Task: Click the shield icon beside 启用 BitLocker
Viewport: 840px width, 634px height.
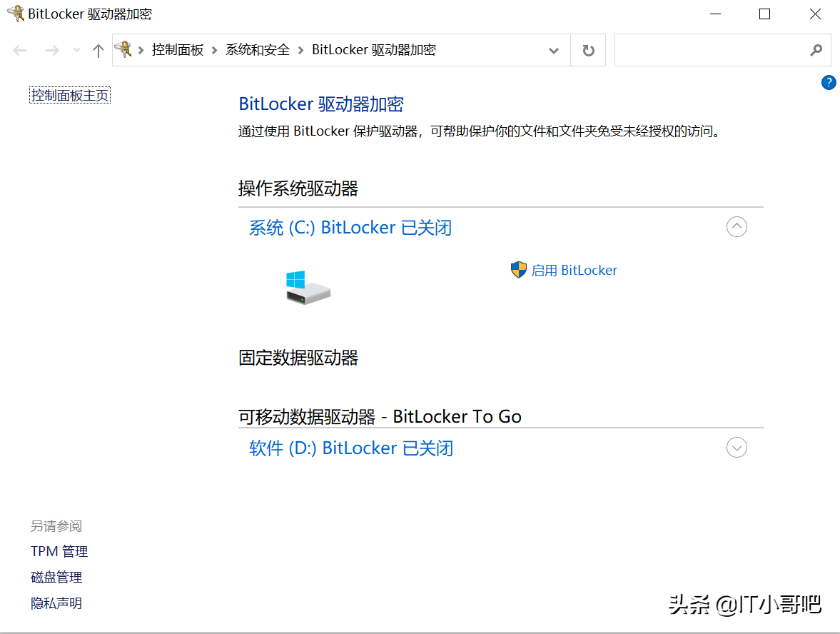Action: coord(518,270)
